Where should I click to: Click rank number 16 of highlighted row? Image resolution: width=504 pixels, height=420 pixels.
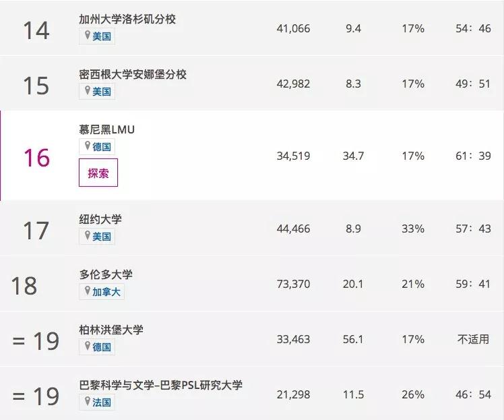37,157
